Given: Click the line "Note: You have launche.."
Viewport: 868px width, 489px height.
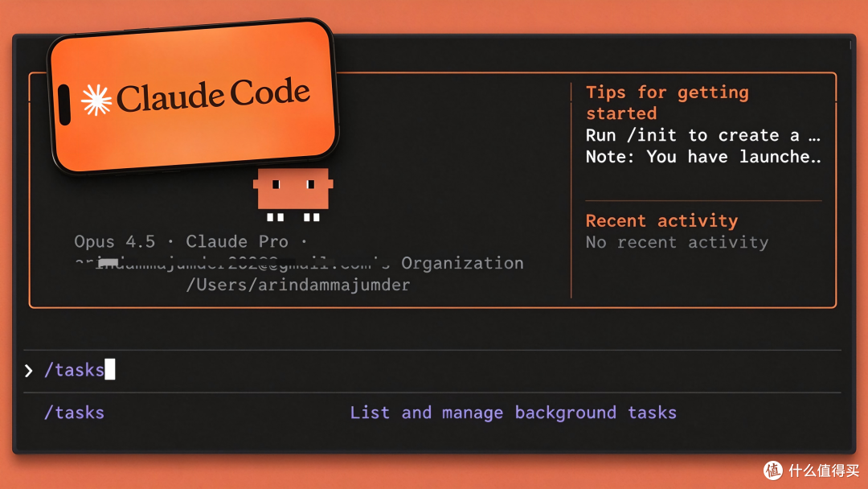Looking at the screenshot, I should pos(703,157).
